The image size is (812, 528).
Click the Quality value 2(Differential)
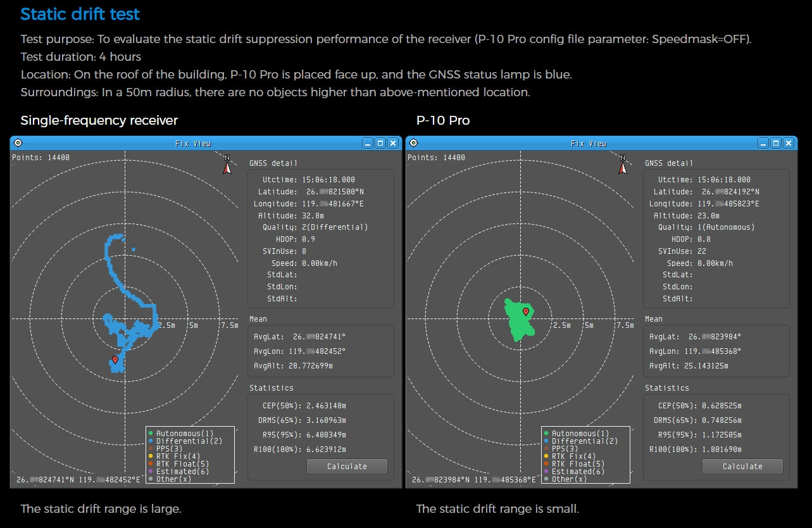pos(335,227)
